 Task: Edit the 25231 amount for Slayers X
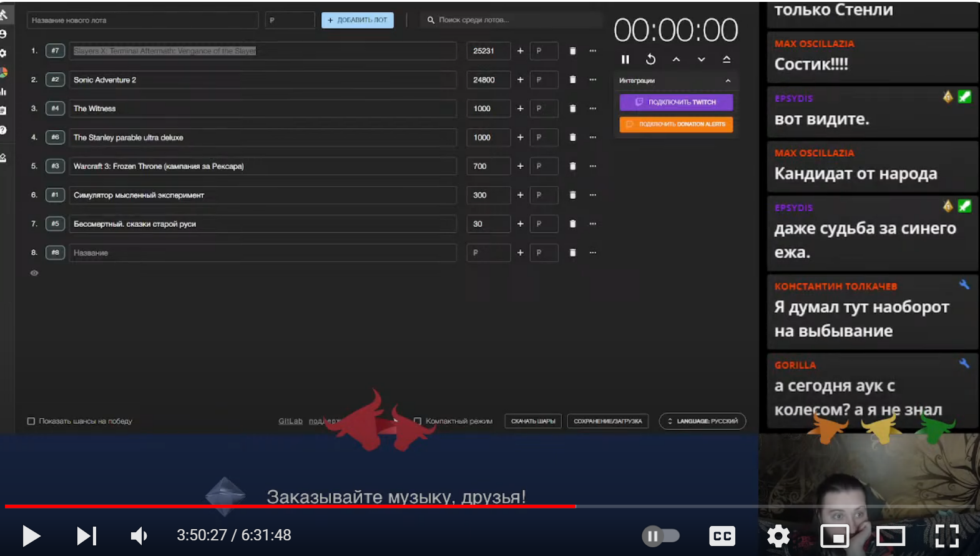[488, 51]
